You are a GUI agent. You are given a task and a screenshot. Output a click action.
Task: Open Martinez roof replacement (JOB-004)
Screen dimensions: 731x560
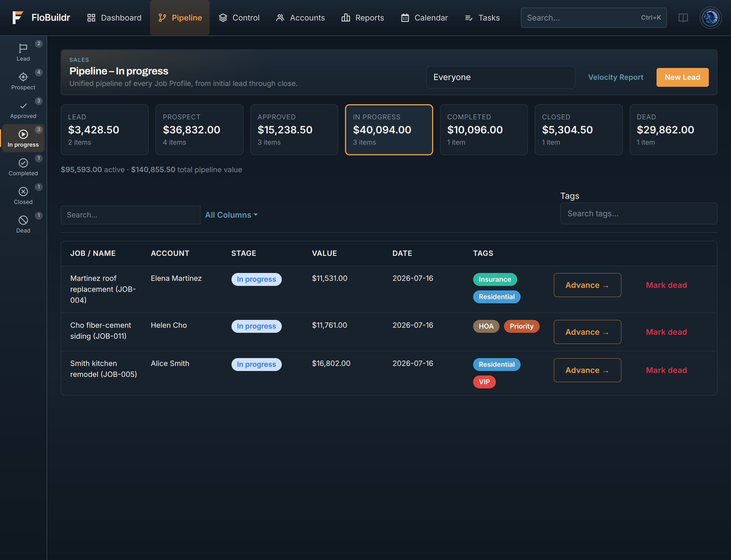tap(103, 289)
